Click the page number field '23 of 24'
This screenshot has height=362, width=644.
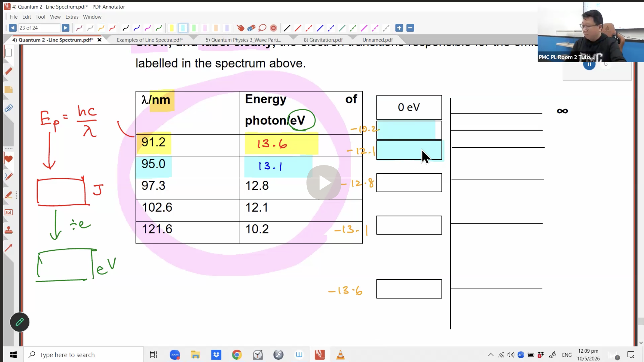click(x=39, y=28)
